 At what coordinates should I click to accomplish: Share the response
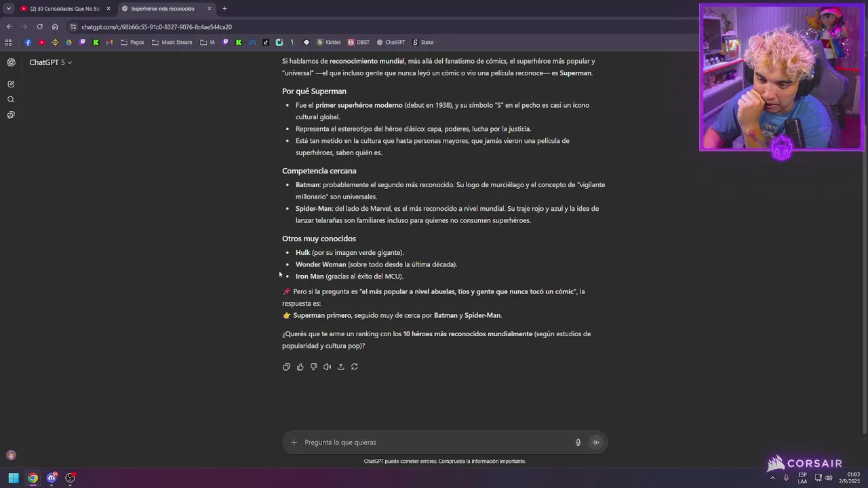click(x=341, y=367)
